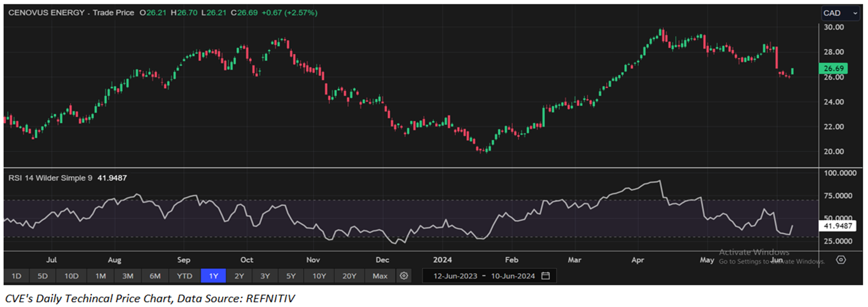
Task: Select the 3M time range
Action: (x=128, y=276)
